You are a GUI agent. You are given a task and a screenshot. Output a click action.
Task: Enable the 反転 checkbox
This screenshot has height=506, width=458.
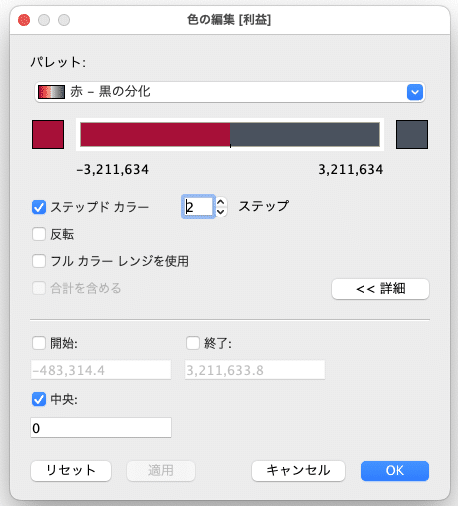[x=39, y=234]
